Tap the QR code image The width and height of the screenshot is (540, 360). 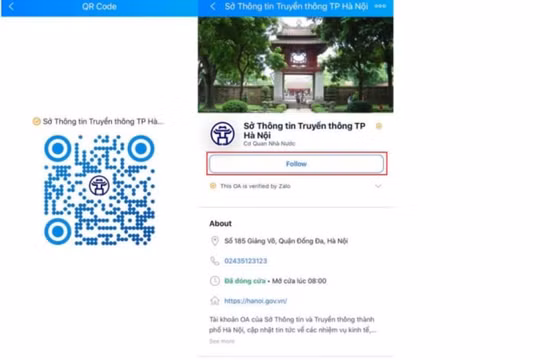click(x=99, y=190)
